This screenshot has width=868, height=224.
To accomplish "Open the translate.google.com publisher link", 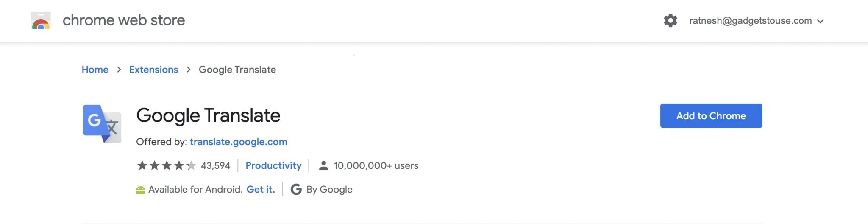I will (238, 142).
